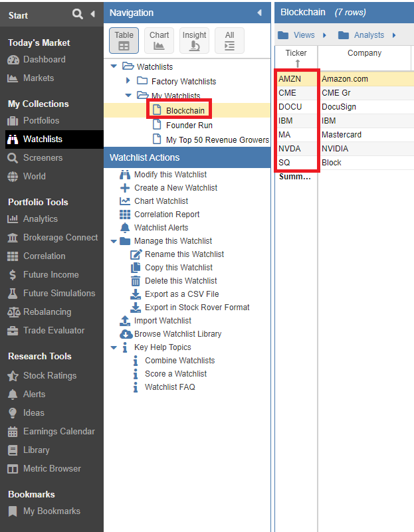Switch to the Table view tab

(124, 41)
